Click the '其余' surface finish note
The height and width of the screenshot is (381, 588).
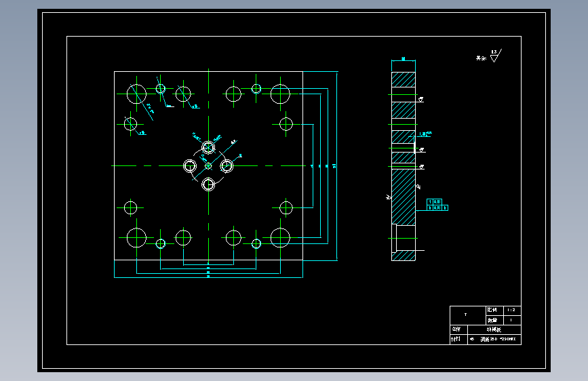(481, 58)
